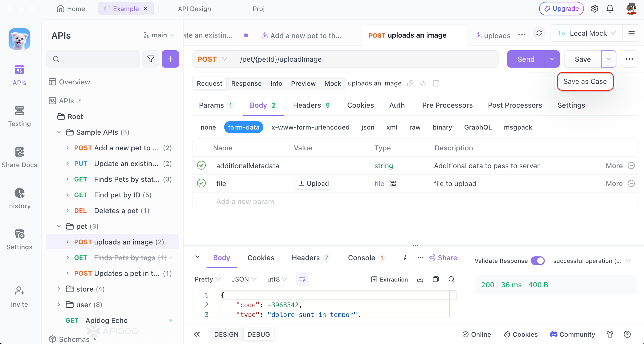The height and width of the screenshot is (344, 644).
Task: Click the Upgrade button
Action: click(562, 9)
